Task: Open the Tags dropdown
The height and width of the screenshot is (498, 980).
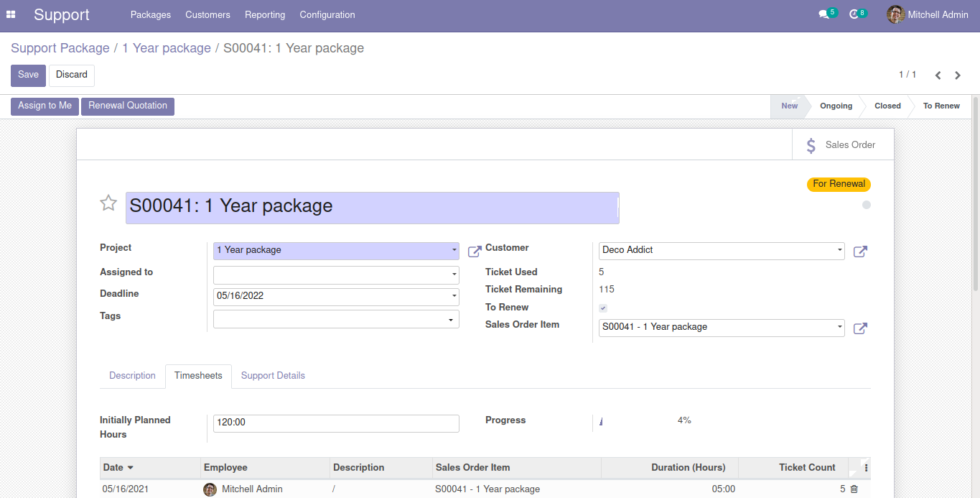Action: coord(450,319)
